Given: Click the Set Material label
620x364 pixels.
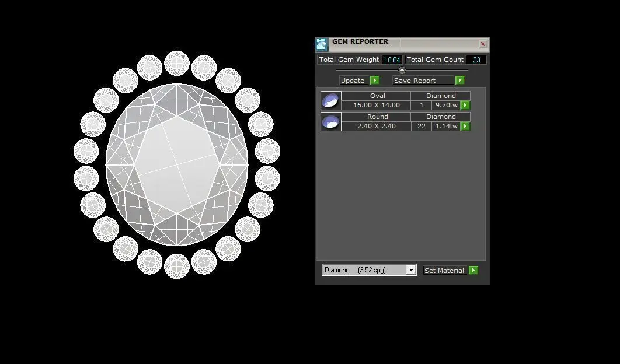Looking at the screenshot, I should (444, 270).
